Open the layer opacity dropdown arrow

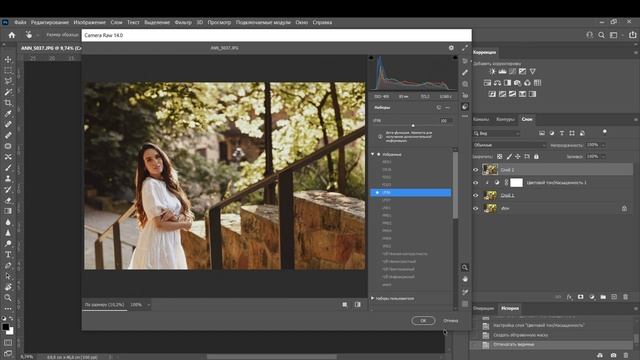click(603, 145)
